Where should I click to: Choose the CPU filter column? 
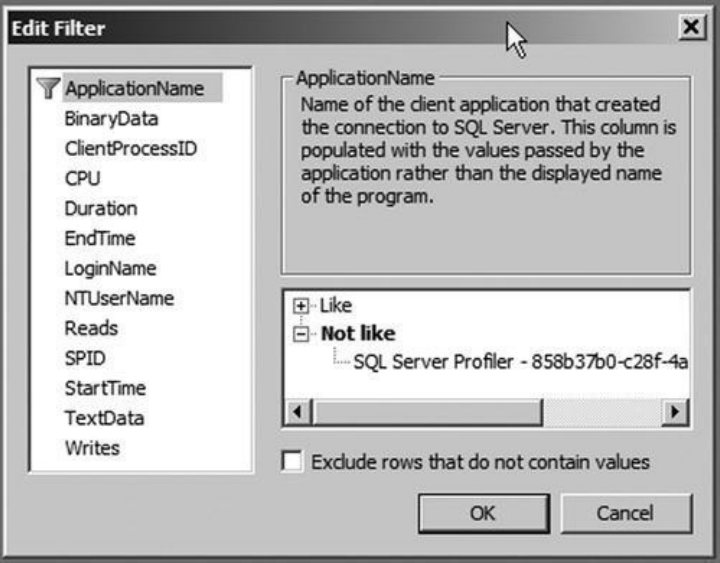click(82, 179)
